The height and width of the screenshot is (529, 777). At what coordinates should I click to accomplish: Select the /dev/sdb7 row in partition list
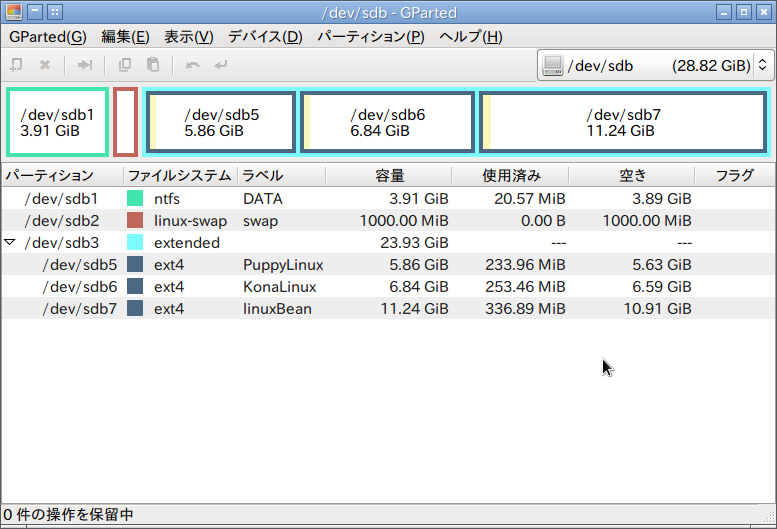(x=388, y=308)
